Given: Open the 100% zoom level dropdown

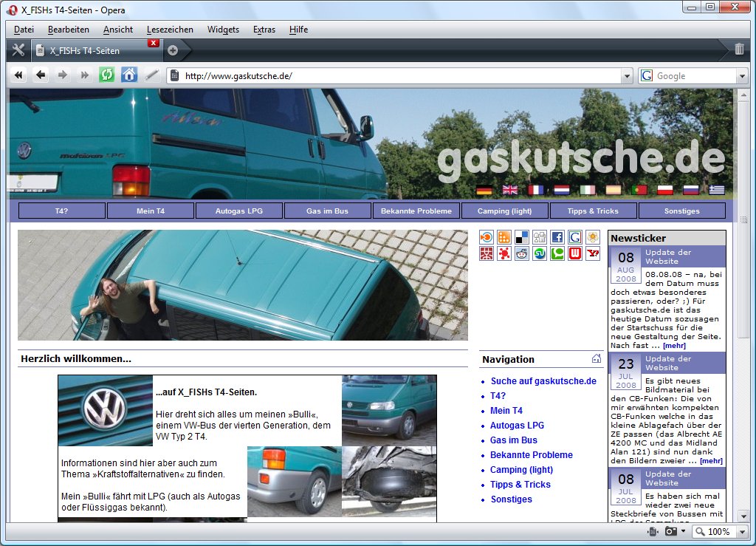Looking at the screenshot, I should tap(742, 532).
